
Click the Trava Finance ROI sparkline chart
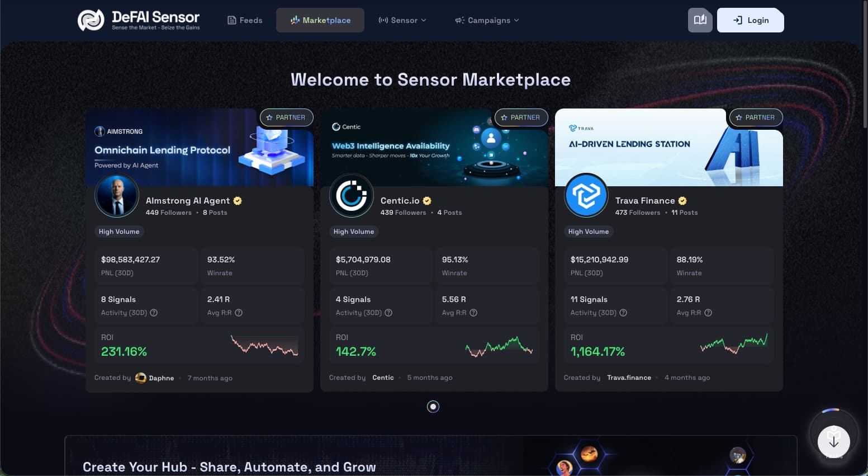pos(734,343)
